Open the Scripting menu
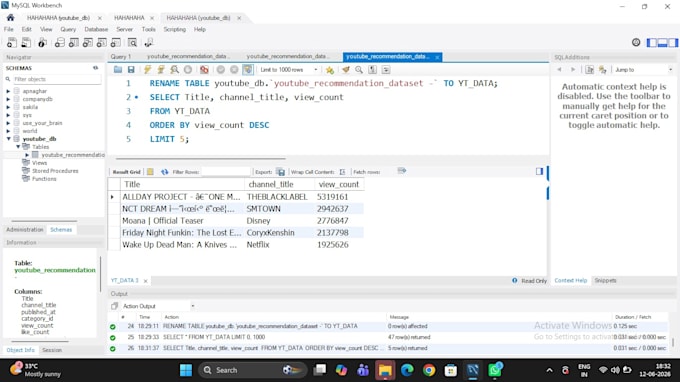The width and height of the screenshot is (680, 382). pos(175,29)
